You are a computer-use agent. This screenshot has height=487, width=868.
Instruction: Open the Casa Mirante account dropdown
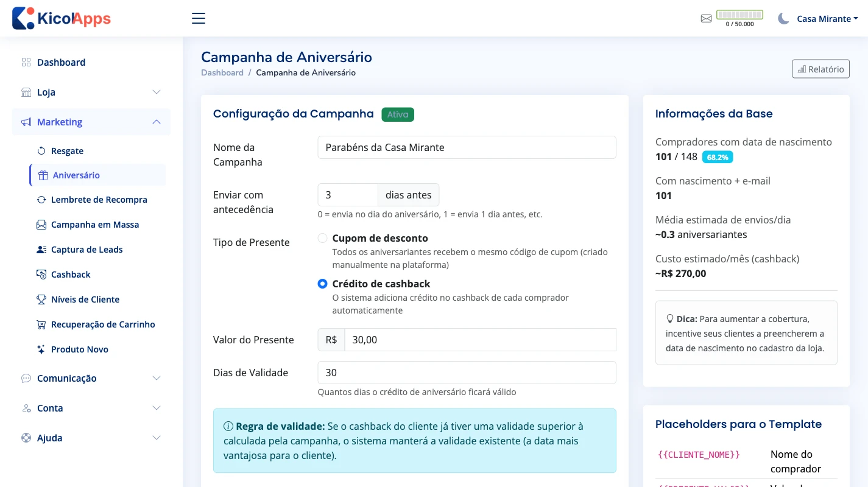pos(827,19)
